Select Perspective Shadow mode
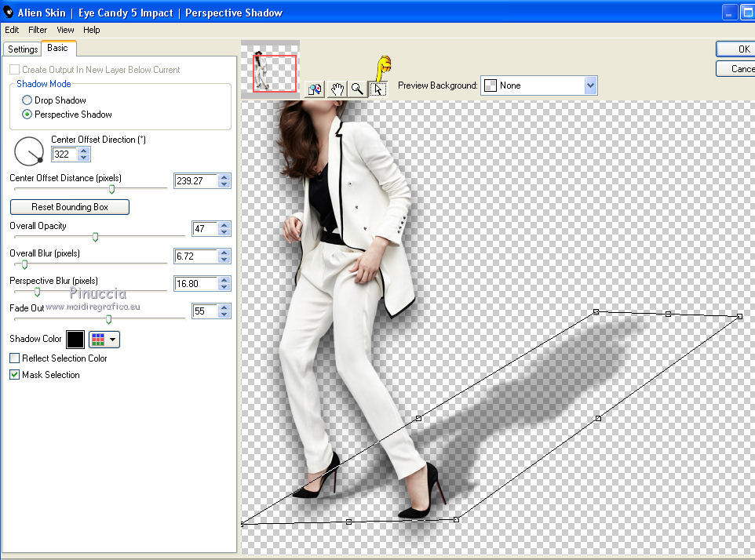This screenshot has width=755, height=560. [x=27, y=115]
